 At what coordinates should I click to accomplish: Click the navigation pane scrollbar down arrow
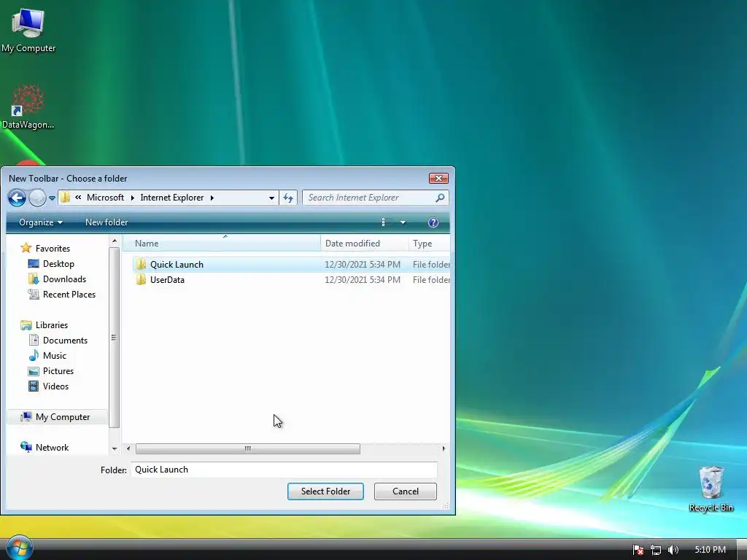point(115,448)
